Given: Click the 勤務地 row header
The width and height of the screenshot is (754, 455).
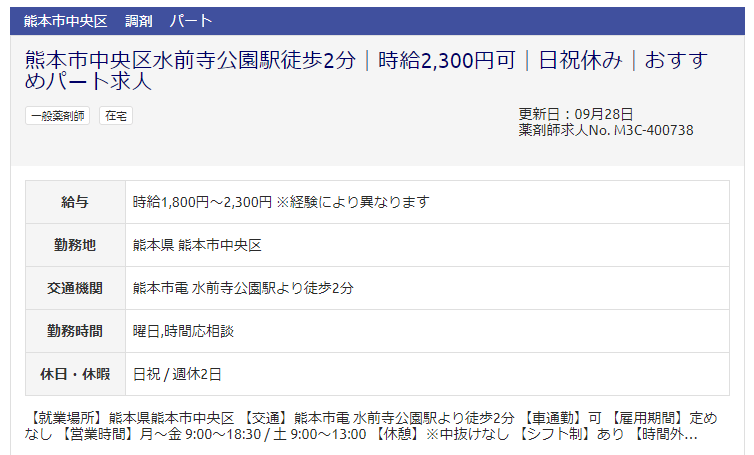Looking at the screenshot, I should 75,245.
